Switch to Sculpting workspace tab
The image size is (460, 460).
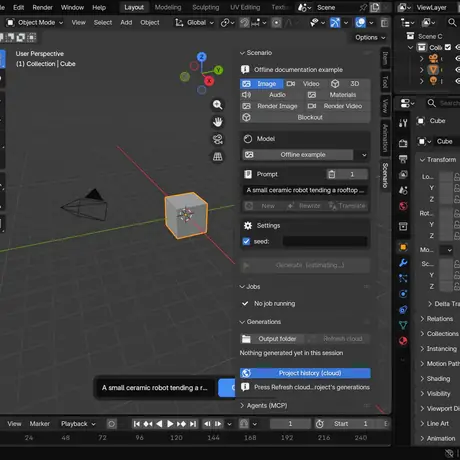[206, 7]
